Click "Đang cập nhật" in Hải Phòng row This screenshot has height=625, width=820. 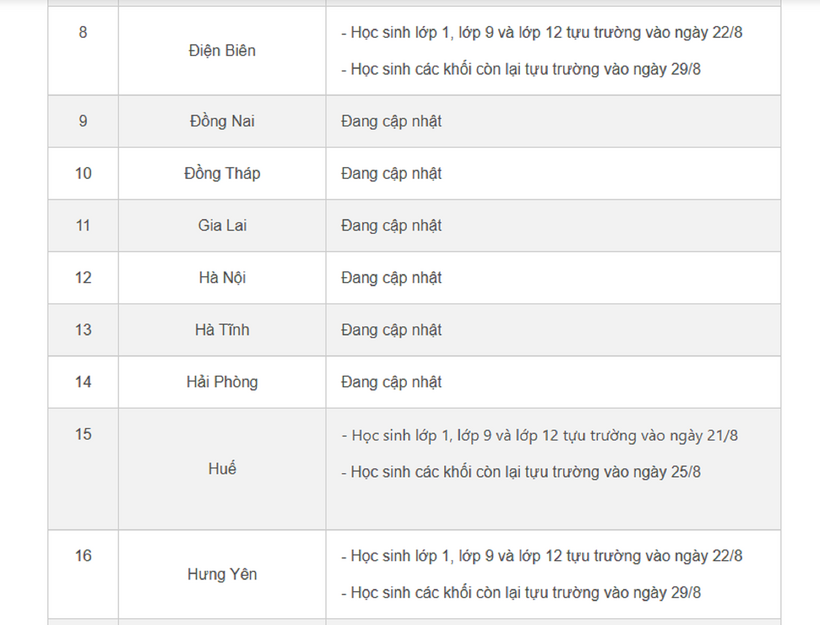click(x=391, y=381)
